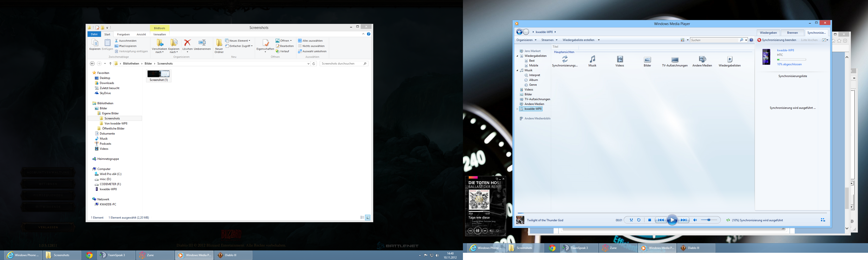This screenshot has width=868, height=260.
Task: Switch to the Ansicht ribbon tab
Action: [x=141, y=34]
